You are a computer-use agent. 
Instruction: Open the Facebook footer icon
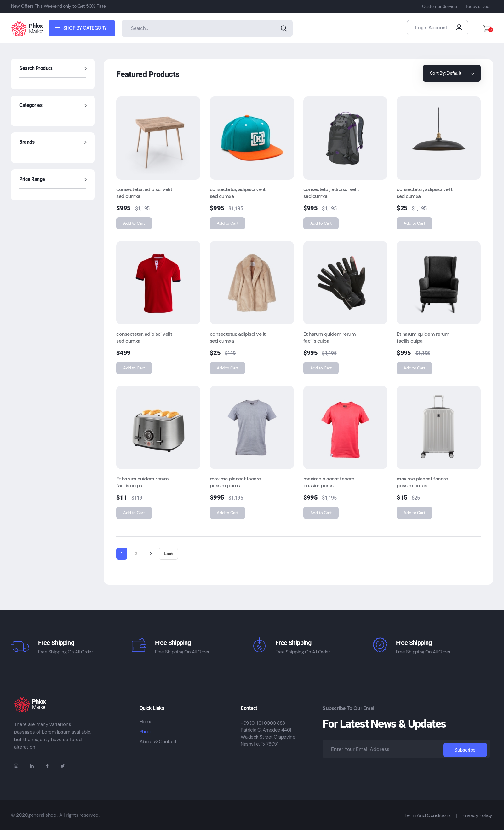pyautogui.click(x=47, y=766)
